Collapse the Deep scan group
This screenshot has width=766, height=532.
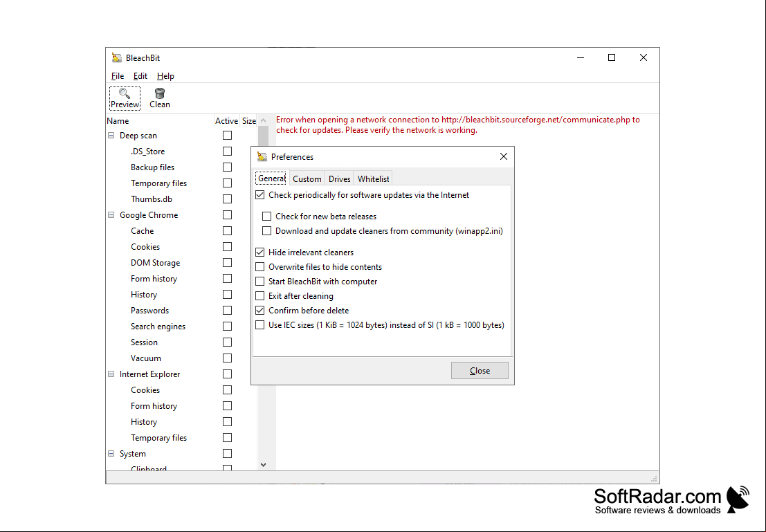(111, 136)
